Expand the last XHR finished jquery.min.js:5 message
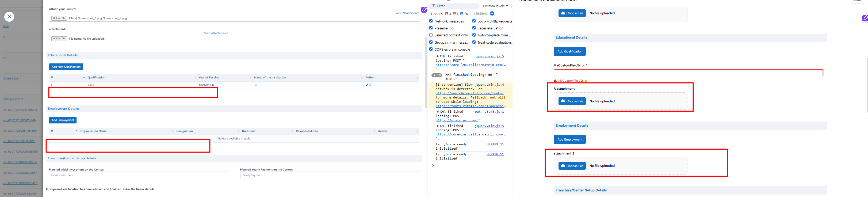868x197 pixels. tap(438, 126)
